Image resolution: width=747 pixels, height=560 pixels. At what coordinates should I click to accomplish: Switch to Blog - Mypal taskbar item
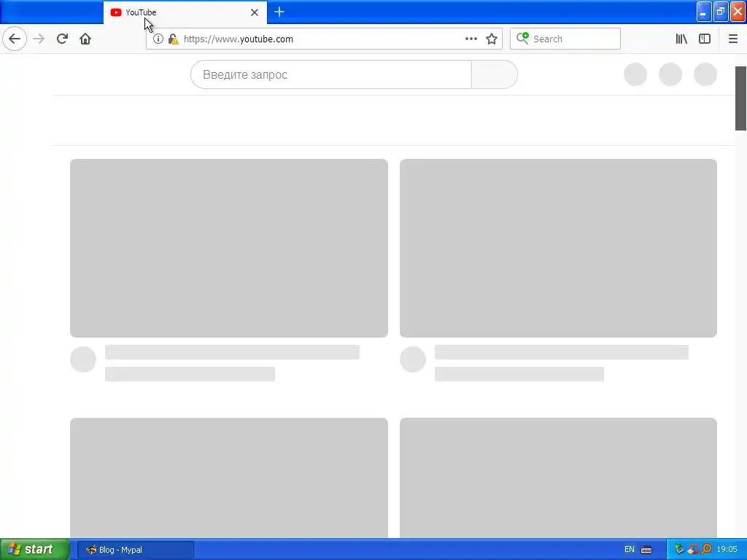click(135, 550)
